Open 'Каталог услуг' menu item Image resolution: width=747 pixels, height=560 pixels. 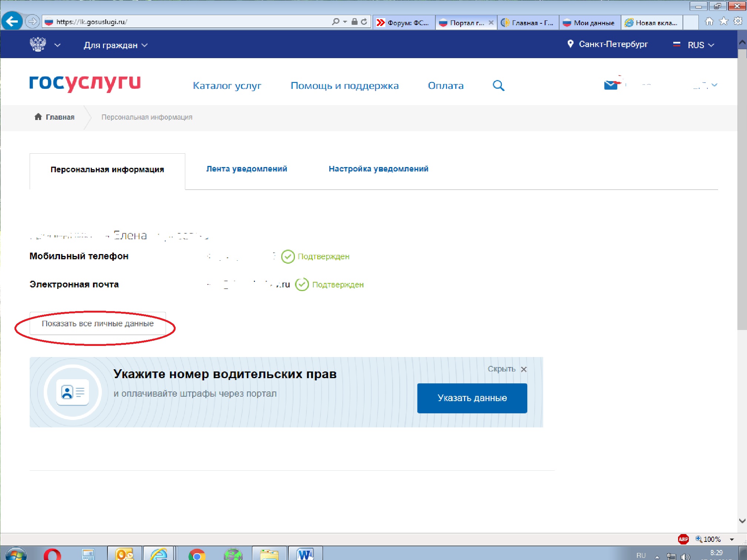(227, 86)
